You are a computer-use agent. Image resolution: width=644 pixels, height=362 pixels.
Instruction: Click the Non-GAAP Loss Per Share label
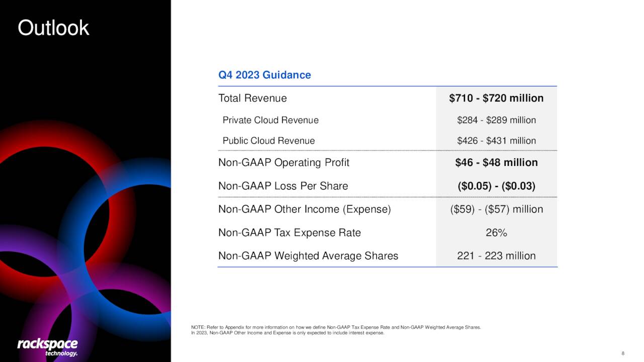click(283, 186)
